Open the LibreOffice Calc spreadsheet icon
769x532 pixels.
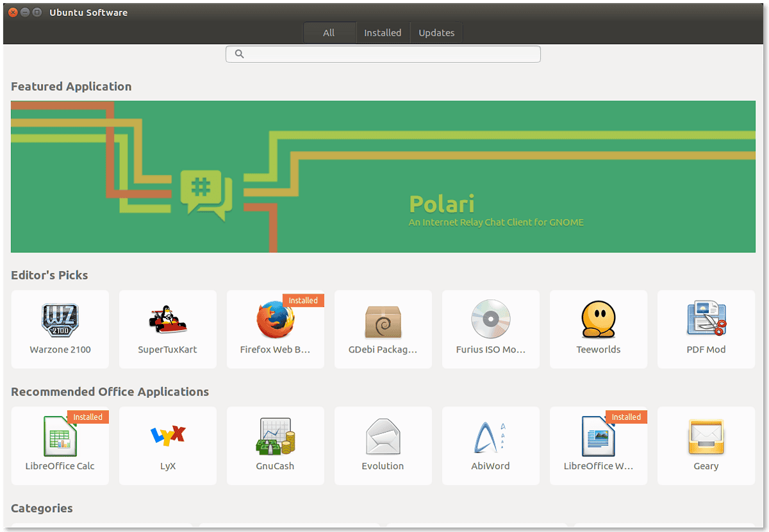[60, 436]
